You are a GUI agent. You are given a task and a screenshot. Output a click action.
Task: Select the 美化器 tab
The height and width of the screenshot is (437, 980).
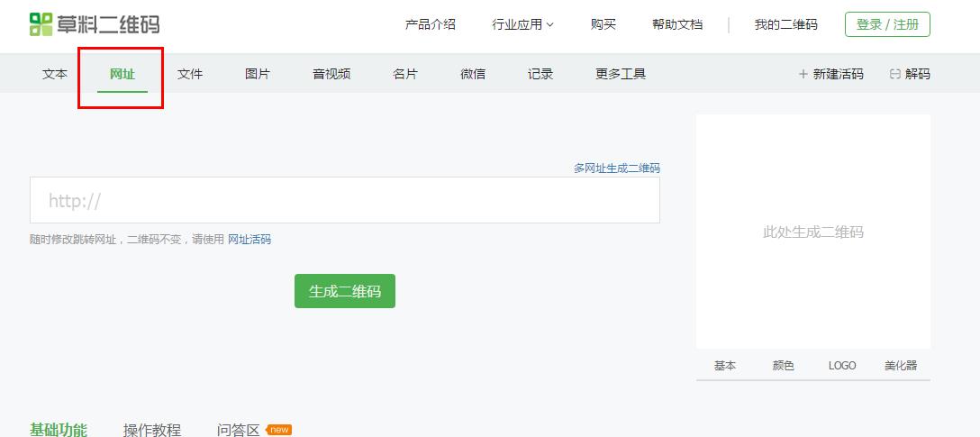pos(900,366)
